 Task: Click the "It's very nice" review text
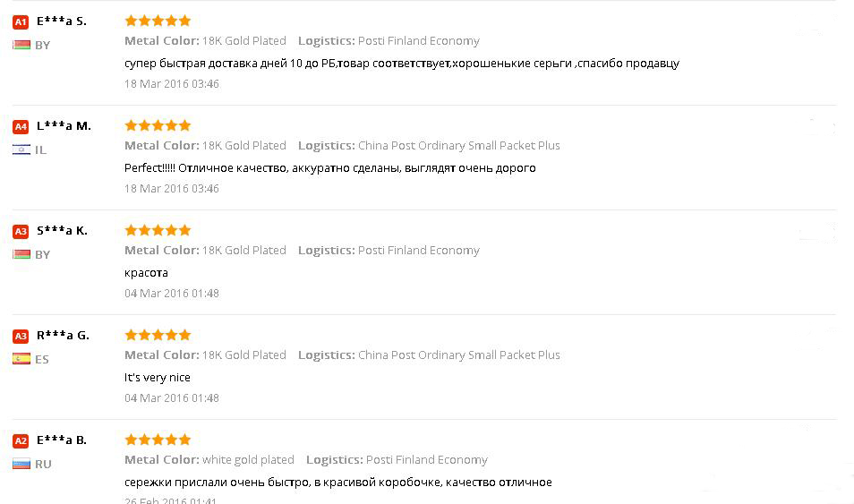158,378
